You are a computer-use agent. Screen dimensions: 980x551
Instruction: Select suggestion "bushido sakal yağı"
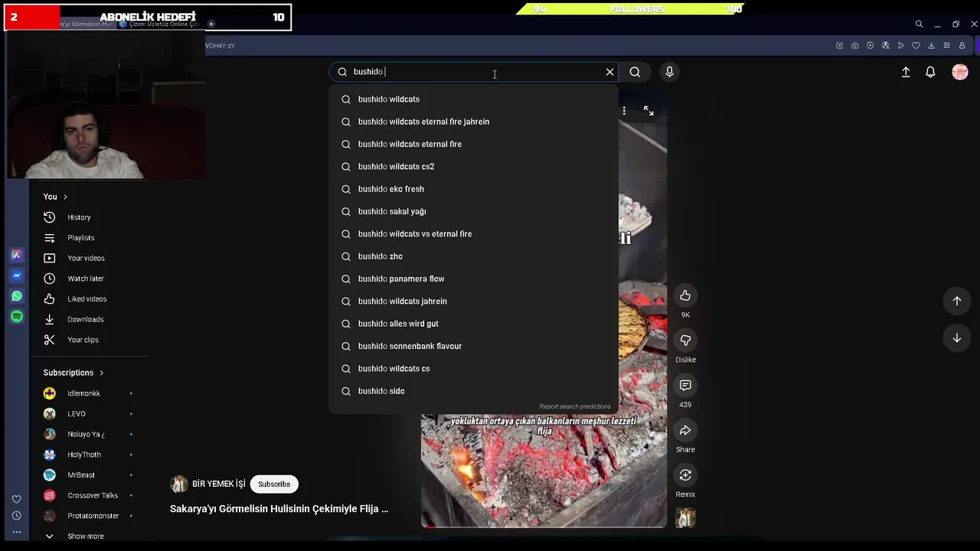point(473,211)
